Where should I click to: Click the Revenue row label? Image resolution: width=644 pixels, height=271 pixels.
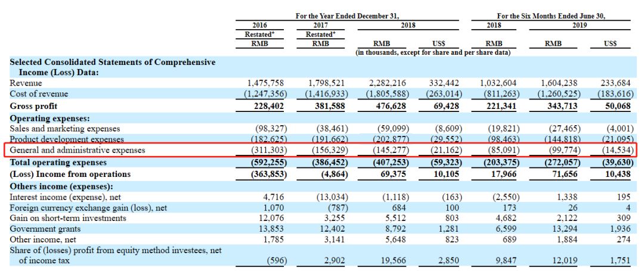[x=26, y=83]
